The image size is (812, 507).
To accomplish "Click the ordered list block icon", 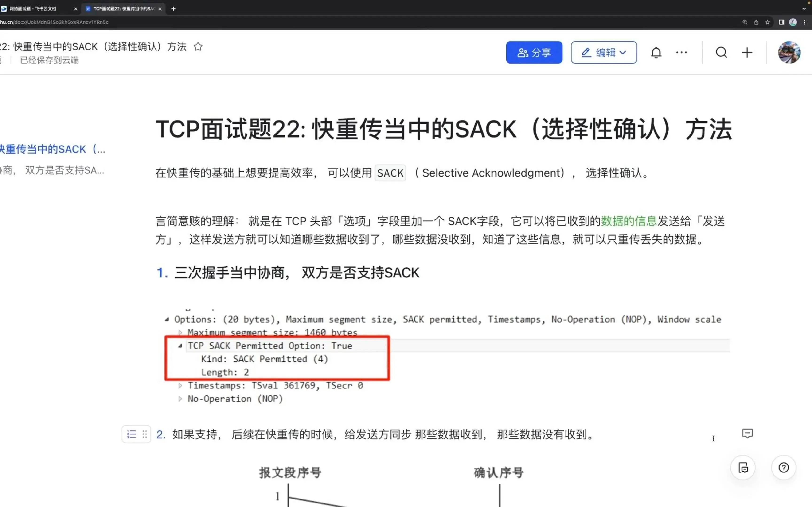I will [132, 434].
